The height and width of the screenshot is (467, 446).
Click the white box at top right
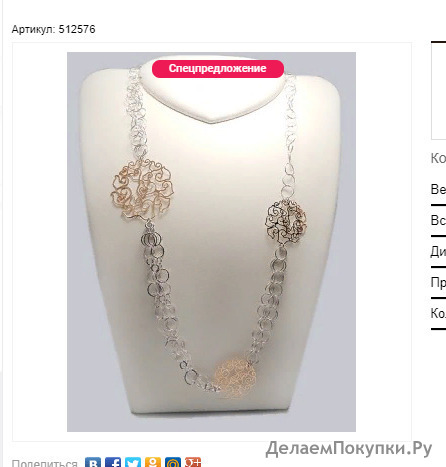(438, 91)
